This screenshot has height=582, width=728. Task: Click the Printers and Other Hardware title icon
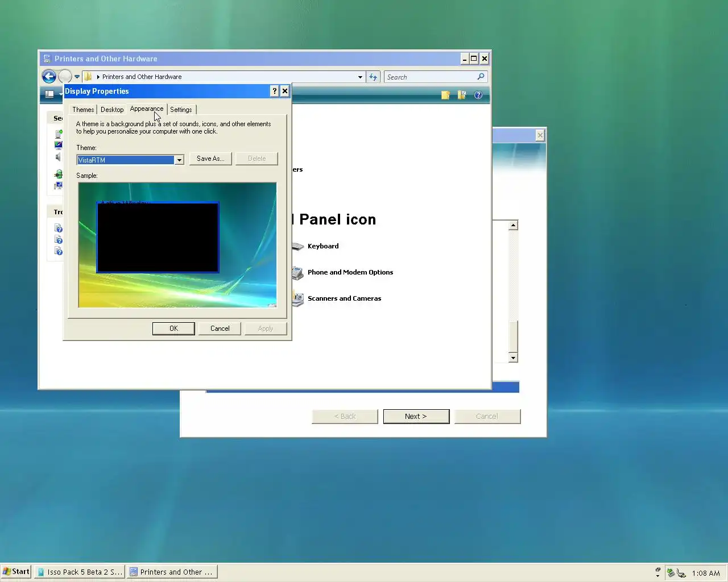pos(47,59)
